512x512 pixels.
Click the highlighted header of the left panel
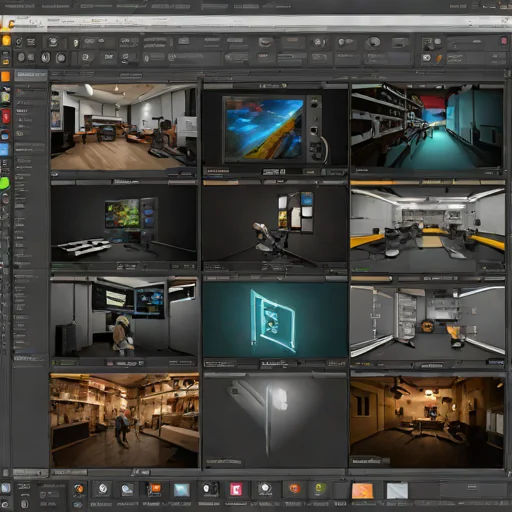pyautogui.click(x=31, y=75)
